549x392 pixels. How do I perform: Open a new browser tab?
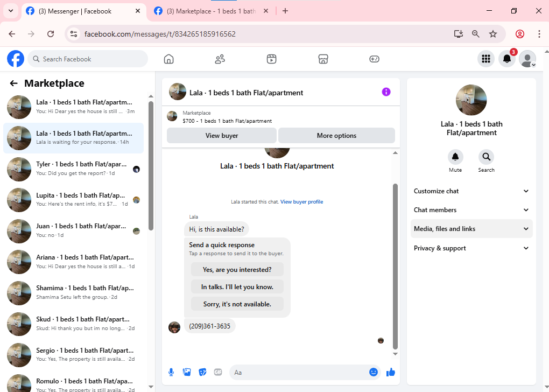(x=285, y=11)
